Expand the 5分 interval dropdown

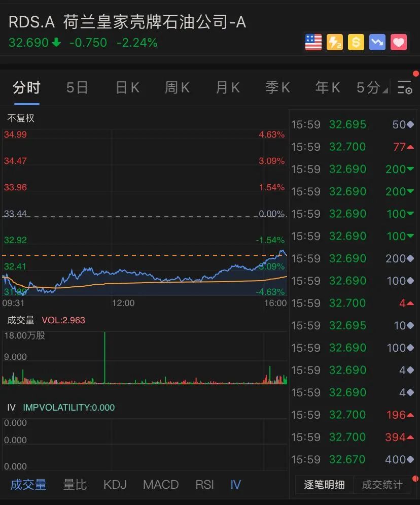pos(371,88)
